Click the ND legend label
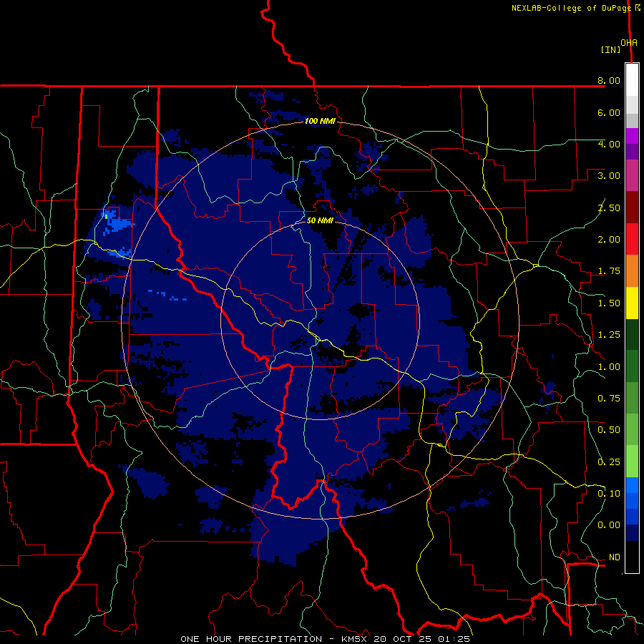The width and height of the screenshot is (644, 644). 615,557
